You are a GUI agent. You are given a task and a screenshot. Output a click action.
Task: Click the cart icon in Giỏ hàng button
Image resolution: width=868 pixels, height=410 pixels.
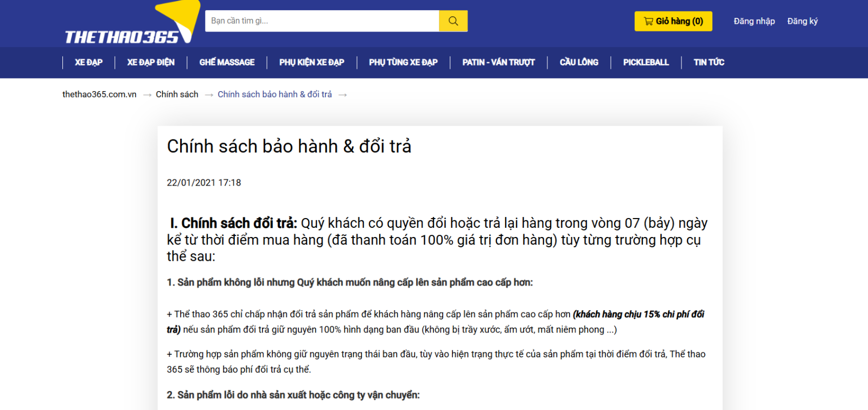click(648, 21)
